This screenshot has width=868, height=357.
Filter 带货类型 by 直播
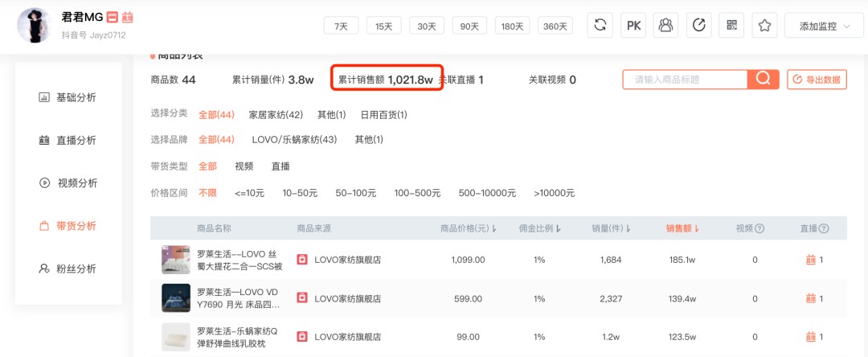[x=280, y=166]
